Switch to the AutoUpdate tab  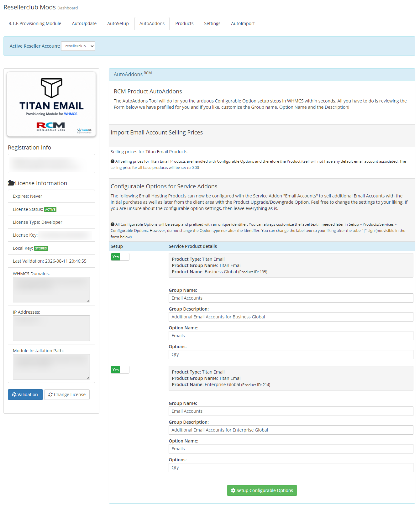click(84, 24)
